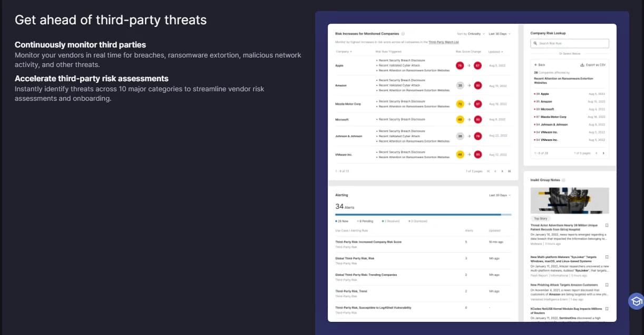The image size is (644, 335).
Task: Click the graduation cap help icon
Action: (636, 301)
